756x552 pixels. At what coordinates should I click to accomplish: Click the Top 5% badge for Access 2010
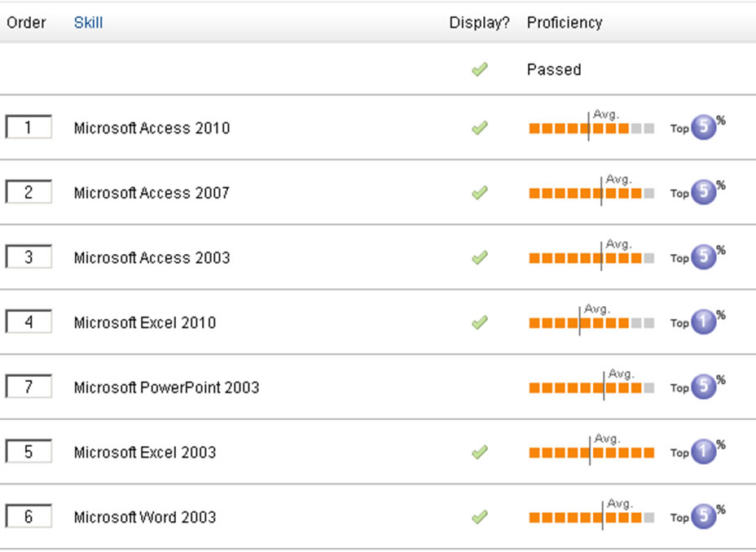pyautogui.click(x=697, y=127)
